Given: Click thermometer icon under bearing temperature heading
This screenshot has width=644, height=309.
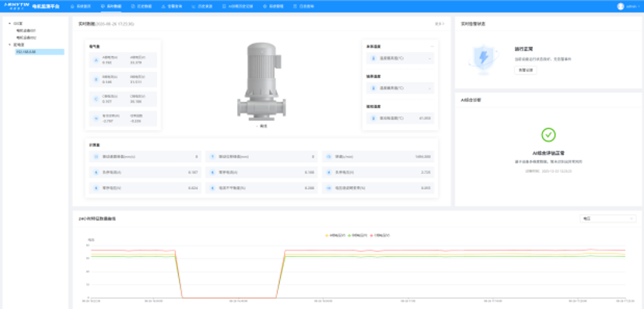Looking at the screenshot, I should (373, 89).
